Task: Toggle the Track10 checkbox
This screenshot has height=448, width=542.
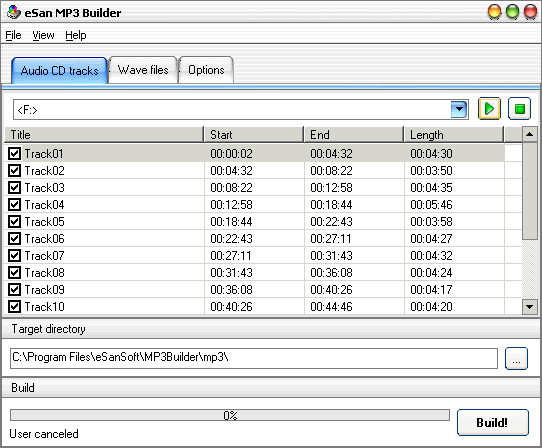Action: 14,306
